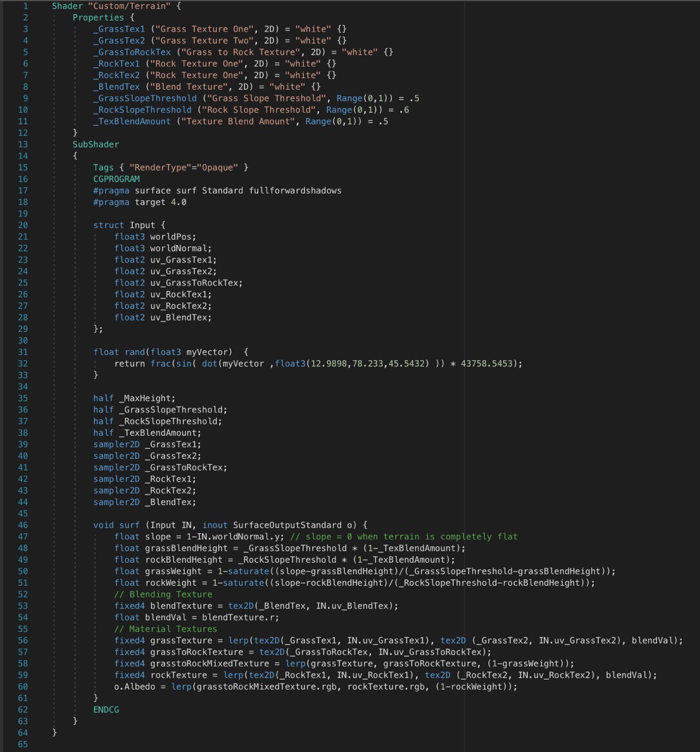Click half _MaxHeight declaration
Image resolution: width=700 pixels, height=752 pixels.
[134, 398]
